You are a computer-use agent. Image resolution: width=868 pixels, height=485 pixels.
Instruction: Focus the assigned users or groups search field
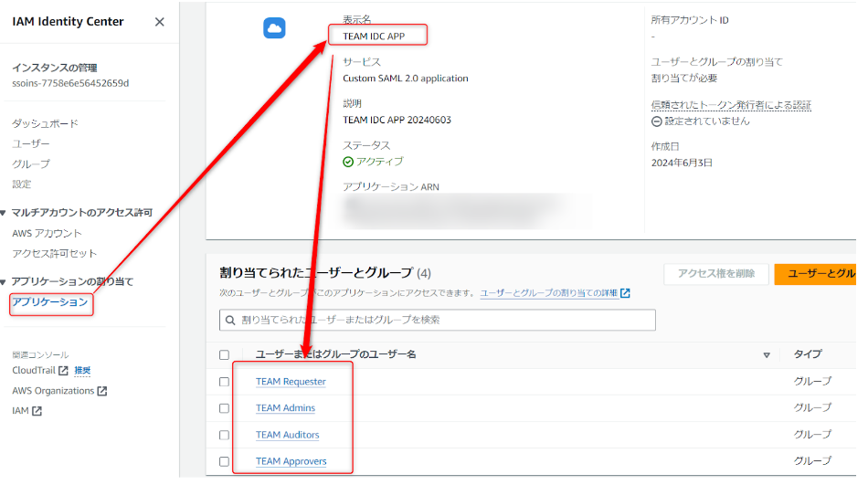click(x=438, y=320)
